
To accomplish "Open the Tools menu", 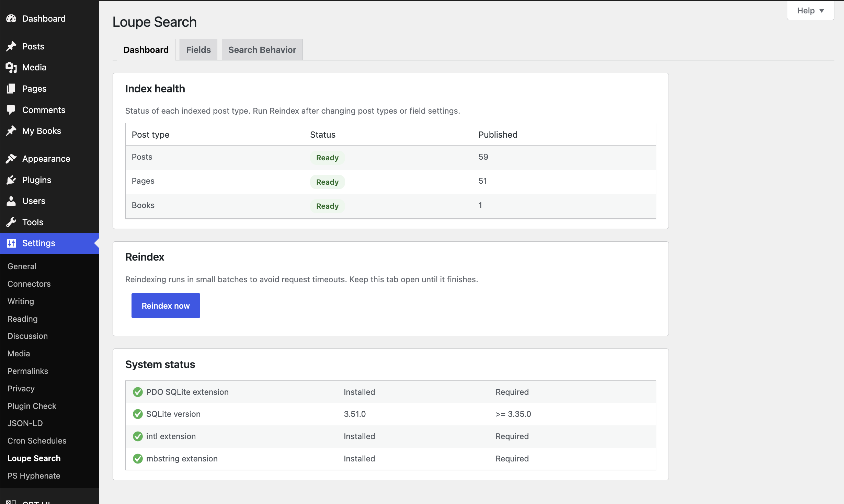I will [x=49, y=222].
